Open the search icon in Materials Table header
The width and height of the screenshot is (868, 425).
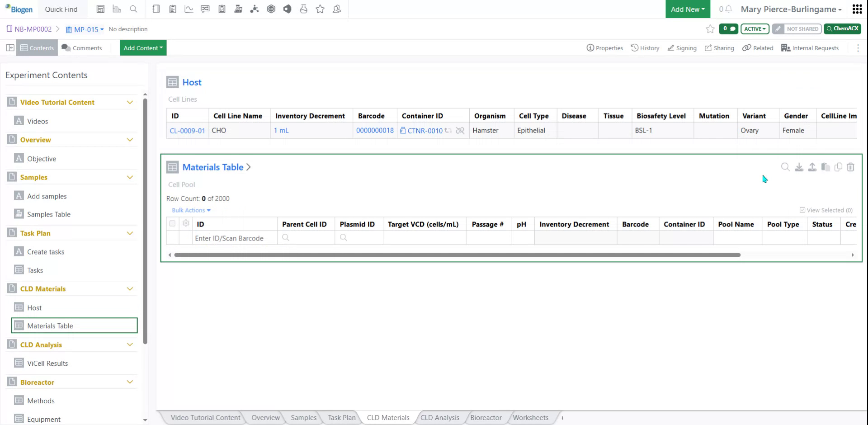pos(785,167)
